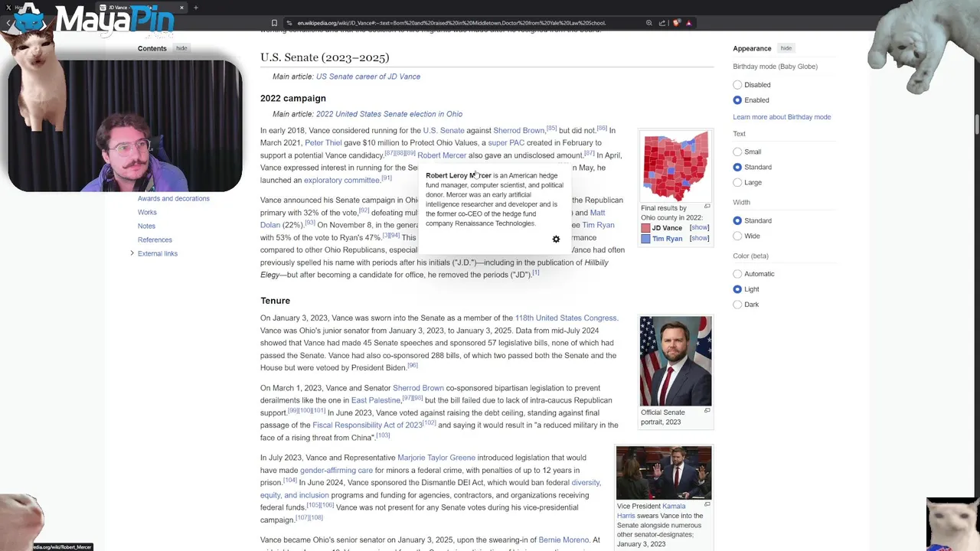Open the Marjorie Taylor Greene link

click(x=436, y=458)
